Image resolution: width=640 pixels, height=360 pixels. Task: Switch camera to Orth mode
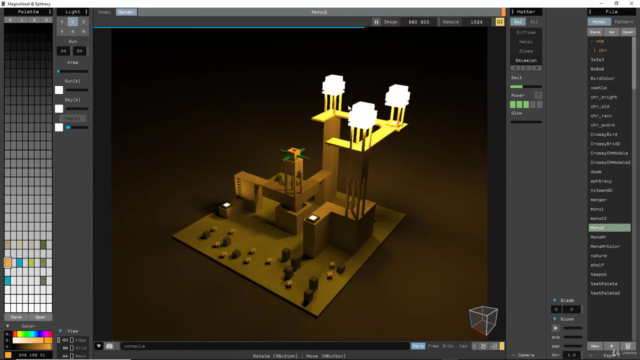448,346
